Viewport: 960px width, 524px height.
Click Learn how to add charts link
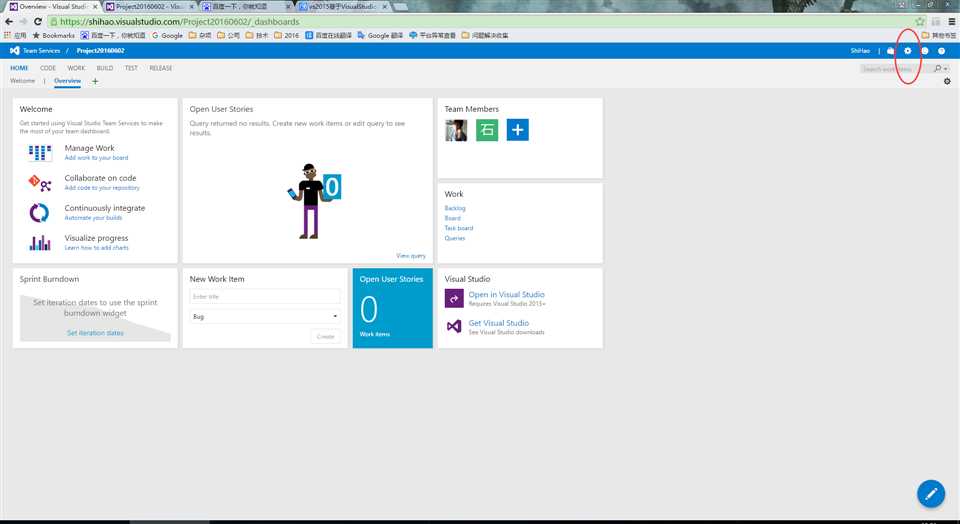[x=97, y=248]
